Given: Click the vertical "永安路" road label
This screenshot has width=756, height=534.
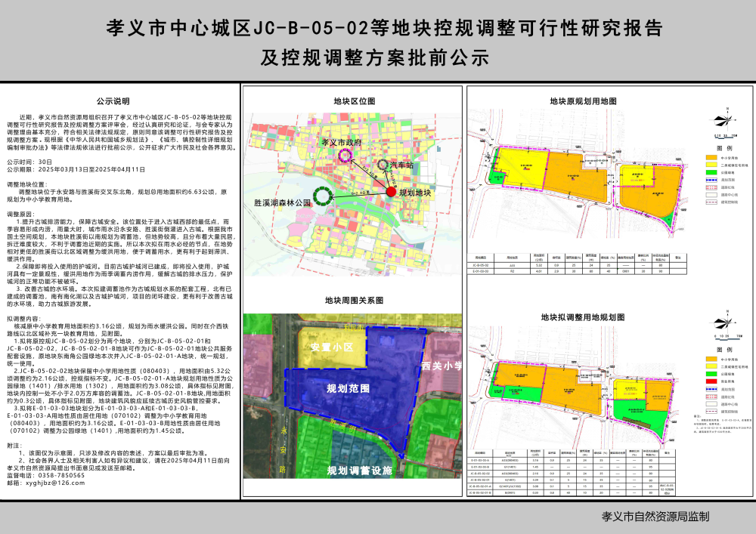Looking at the screenshot, I should [283, 451].
